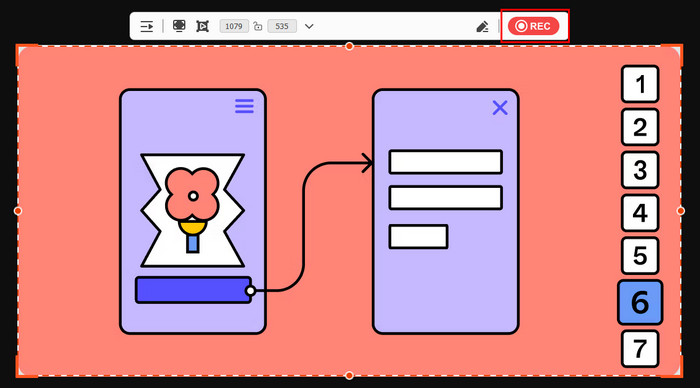Click the top-center handle of capture region
This screenshot has width=700, height=388.
350,46
